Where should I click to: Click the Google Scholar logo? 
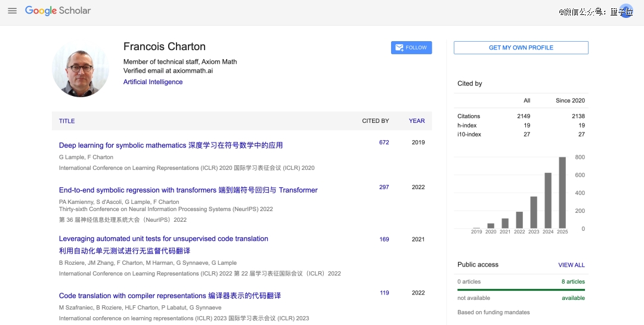[x=58, y=11]
